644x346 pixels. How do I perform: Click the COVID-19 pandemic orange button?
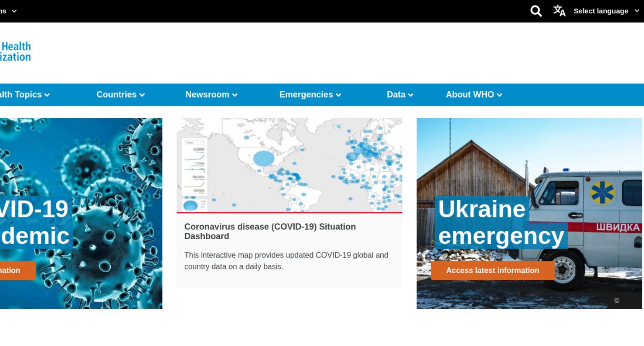coord(18,271)
